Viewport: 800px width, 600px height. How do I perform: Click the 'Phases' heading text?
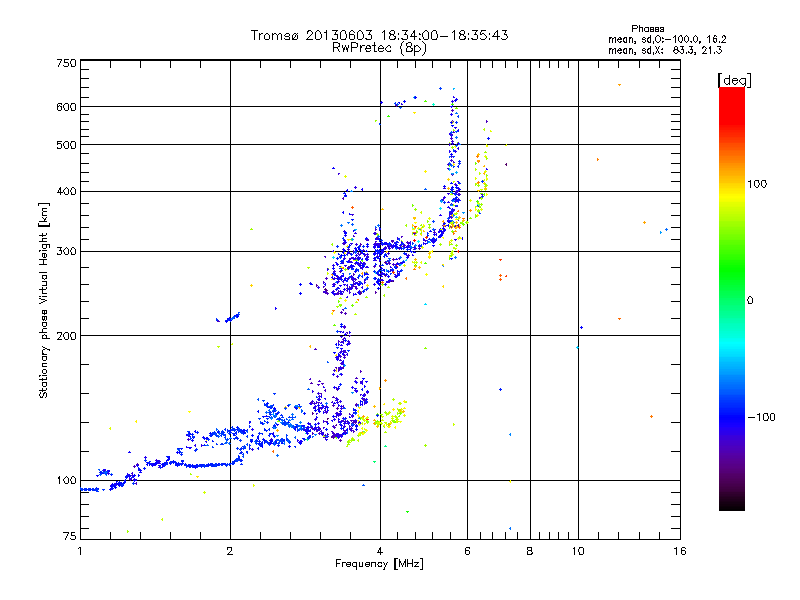pyautogui.click(x=647, y=29)
